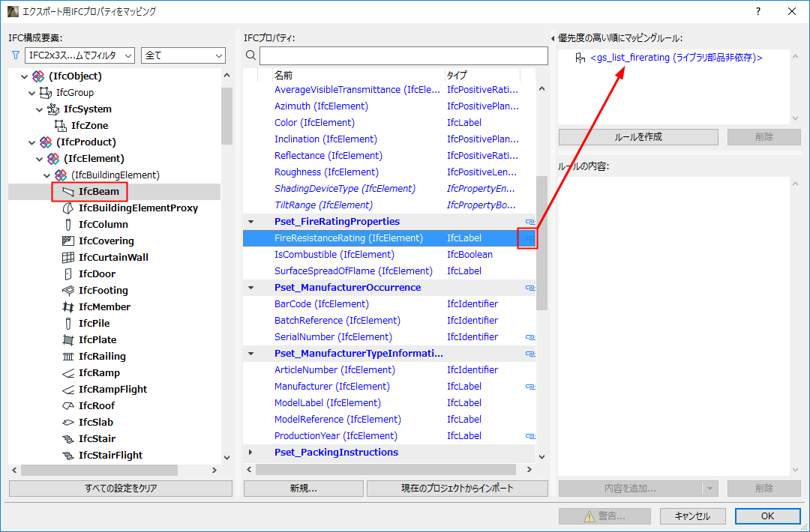This screenshot has height=532, width=810.
Task: Click ルールを作成 button
Action: [x=638, y=136]
